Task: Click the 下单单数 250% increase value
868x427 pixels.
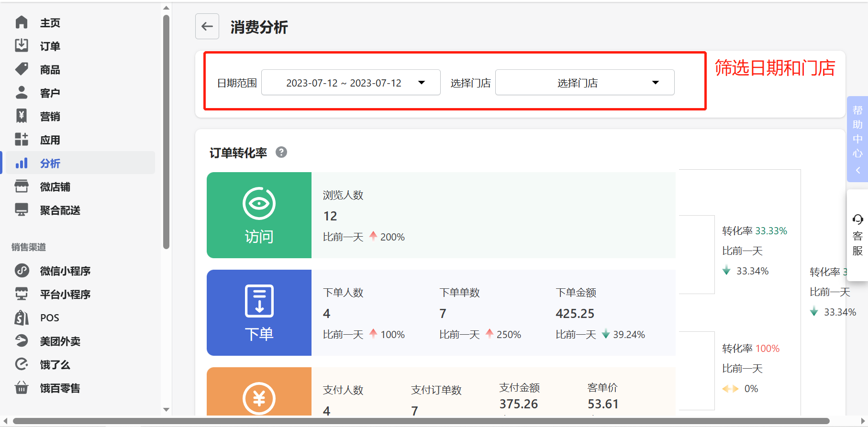Action: point(509,335)
